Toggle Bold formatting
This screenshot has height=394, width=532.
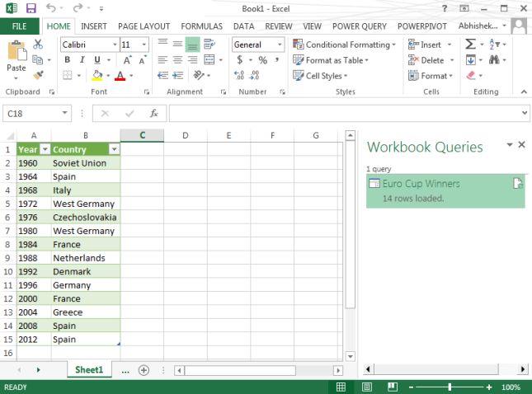[67, 60]
